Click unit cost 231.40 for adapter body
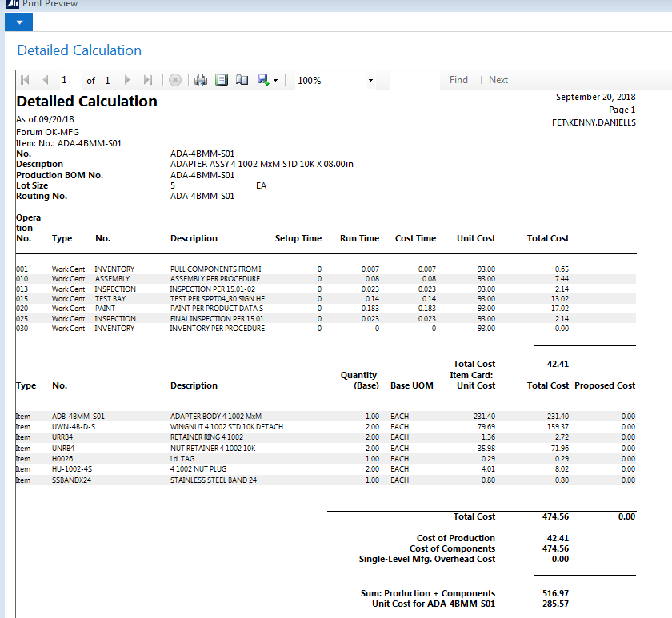Viewport: 672px width, 618px height. [x=484, y=417]
